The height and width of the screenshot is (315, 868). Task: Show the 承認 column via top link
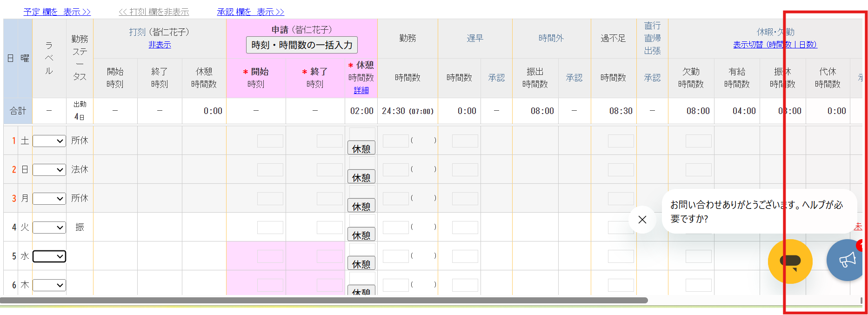coord(250,12)
